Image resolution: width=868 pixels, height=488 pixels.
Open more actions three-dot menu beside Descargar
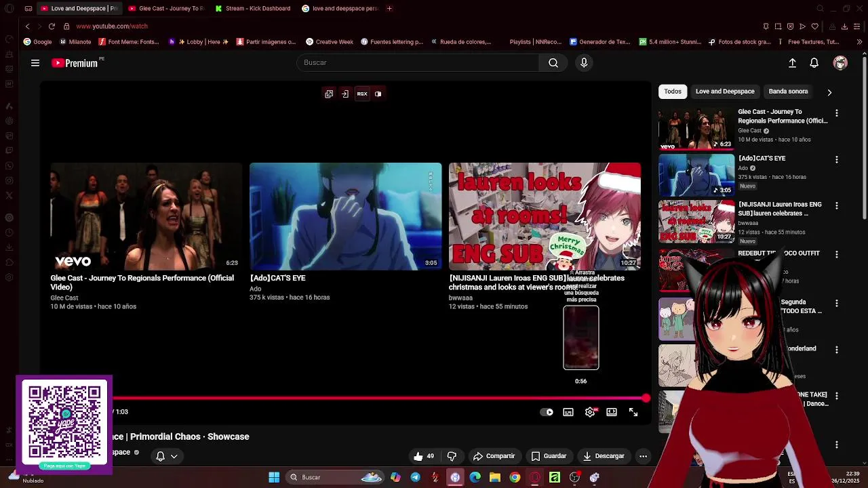coord(643,456)
